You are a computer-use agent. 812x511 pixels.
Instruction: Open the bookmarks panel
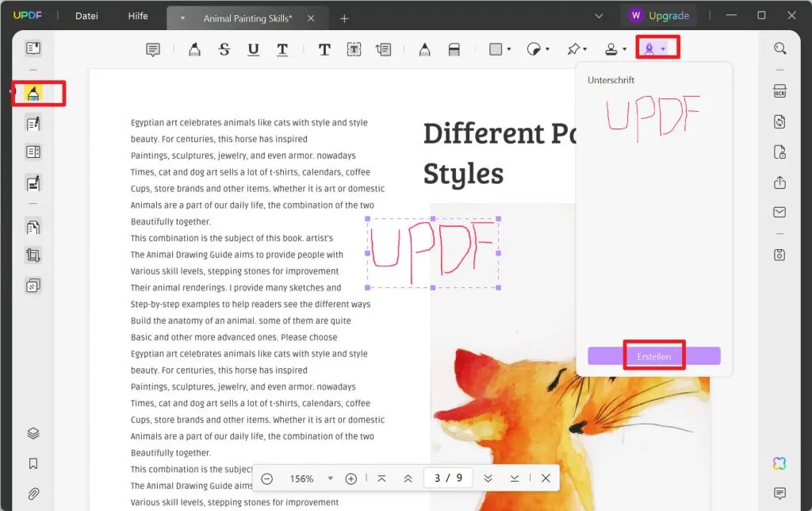(33, 463)
